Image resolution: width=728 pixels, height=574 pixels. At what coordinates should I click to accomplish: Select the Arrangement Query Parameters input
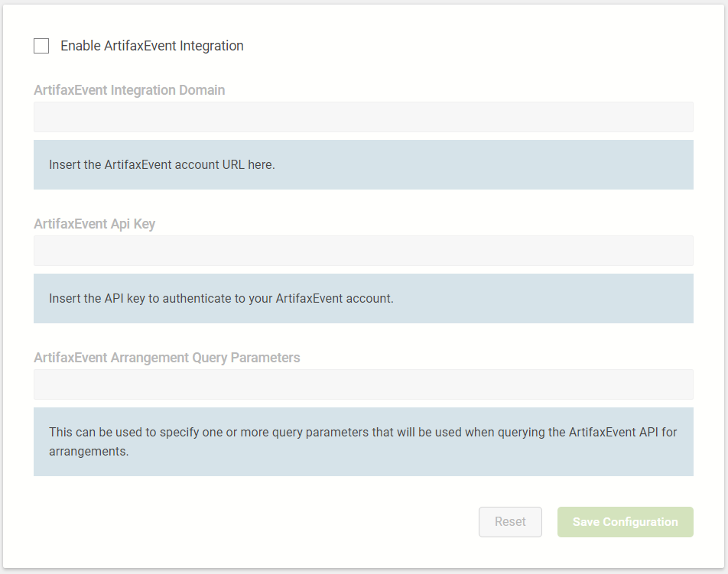point(363,384)
